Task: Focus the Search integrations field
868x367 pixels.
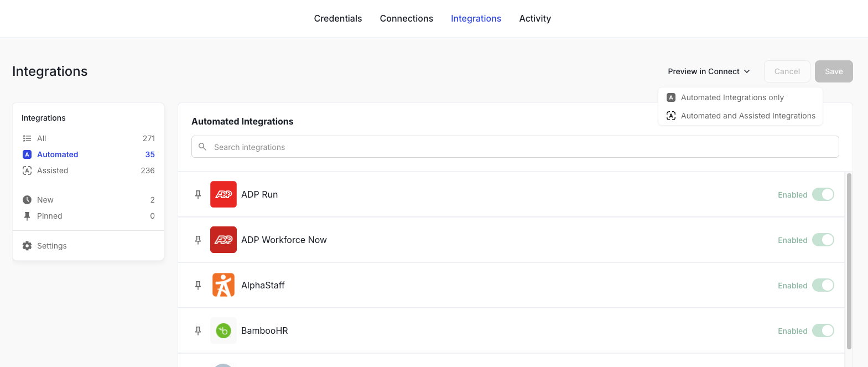Action: coord(515,147)
